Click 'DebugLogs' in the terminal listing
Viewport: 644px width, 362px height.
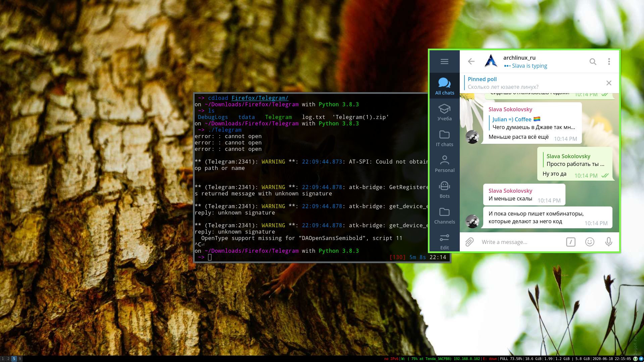[x=213, y=117]
